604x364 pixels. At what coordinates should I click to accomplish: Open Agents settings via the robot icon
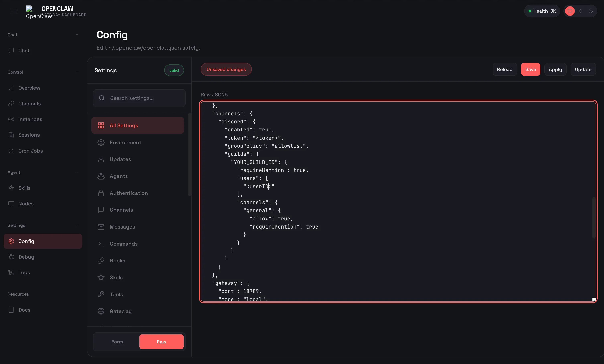point(101,176)
